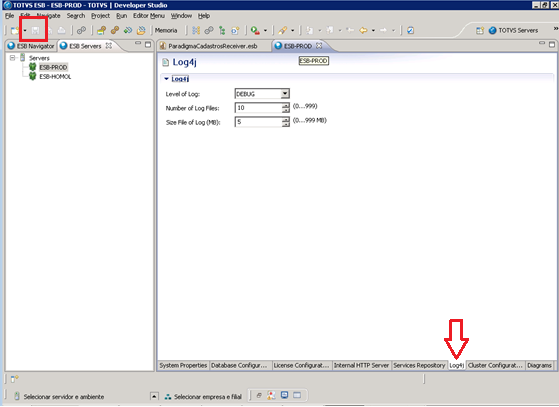Decrease the Size File of Log spinner

286,124
